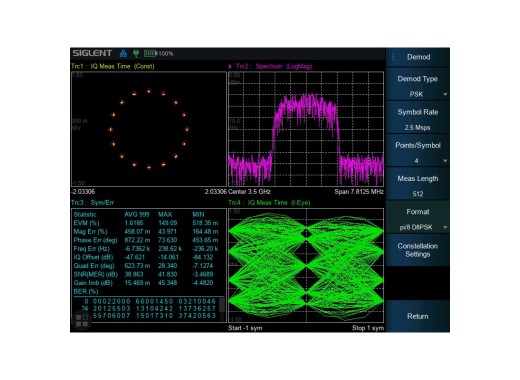Open the window layout grid icon
This screenshot has height=380, width=520.
(x=82, y=321)
